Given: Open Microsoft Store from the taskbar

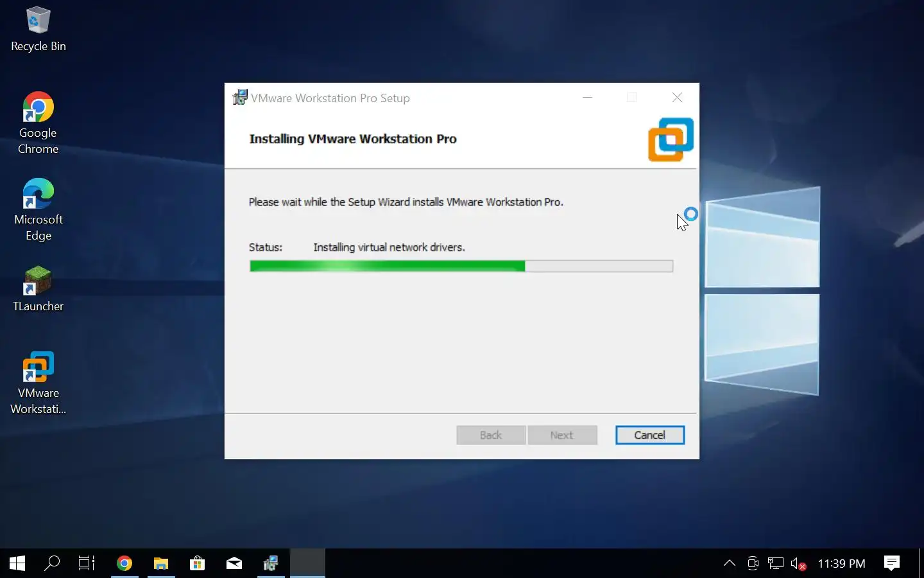Looking at the screenshot, I should (198, 563).
